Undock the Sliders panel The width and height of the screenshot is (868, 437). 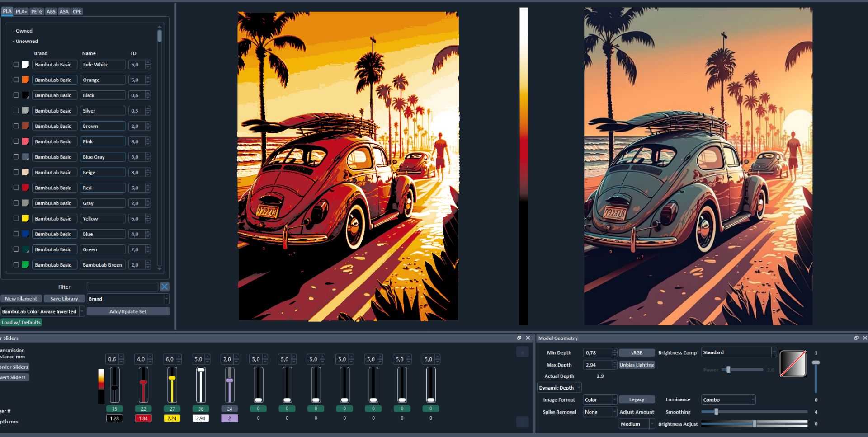[519, 338]
